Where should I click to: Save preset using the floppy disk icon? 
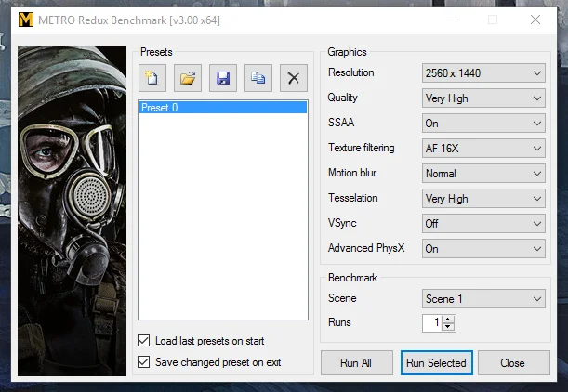pyautogui.click(x=223, y=78)
